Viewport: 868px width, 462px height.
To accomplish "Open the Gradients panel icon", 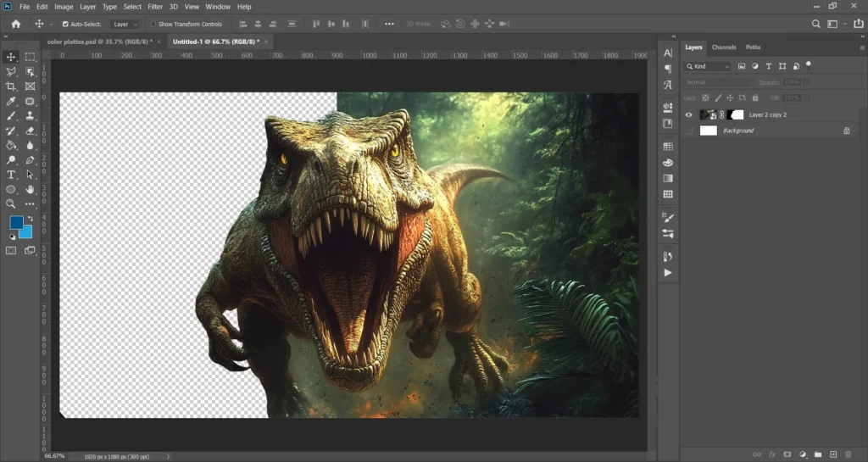I will [668, 178].
